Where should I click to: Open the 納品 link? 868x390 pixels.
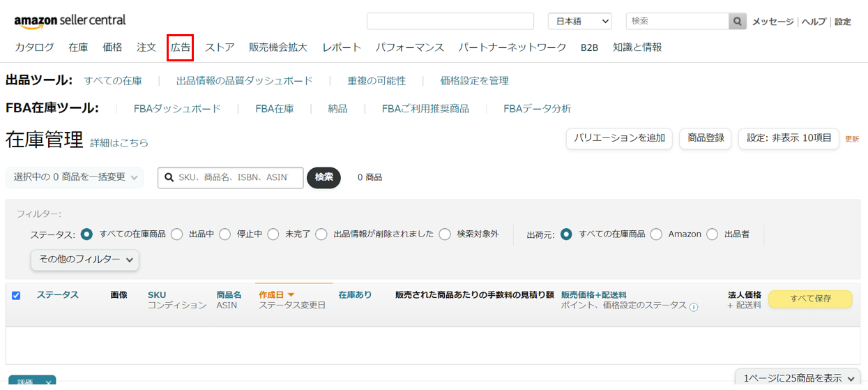(x=337, y=109)
